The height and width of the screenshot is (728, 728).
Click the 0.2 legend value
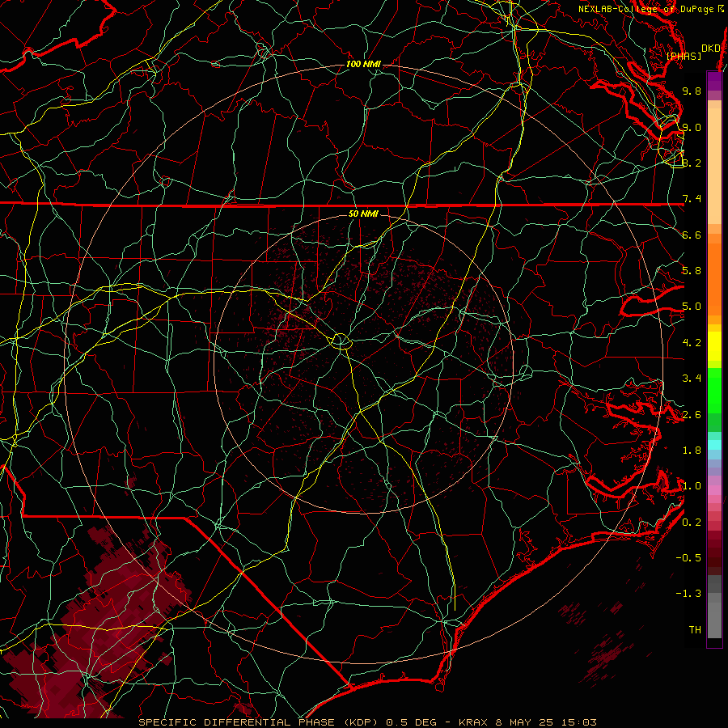pos(692,523)
